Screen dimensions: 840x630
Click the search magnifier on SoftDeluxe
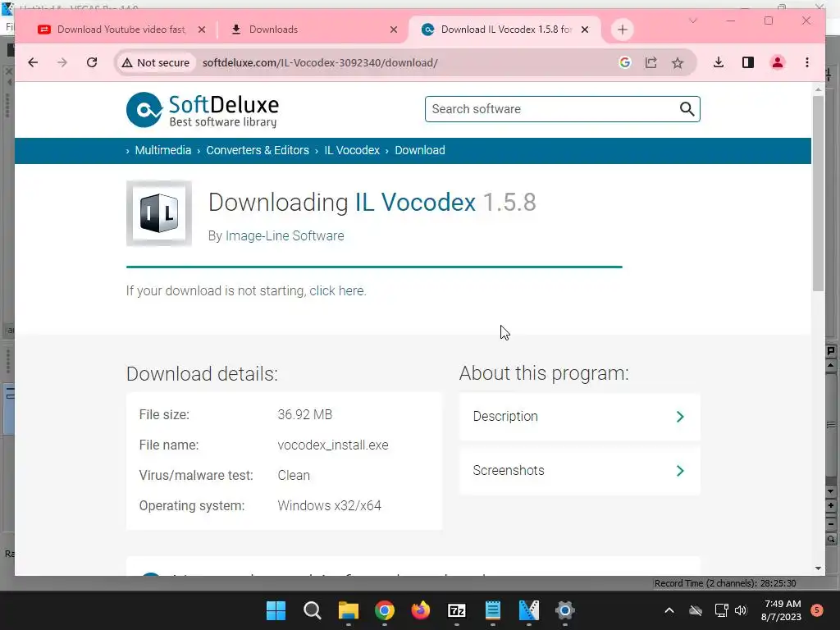click(687, 109)
